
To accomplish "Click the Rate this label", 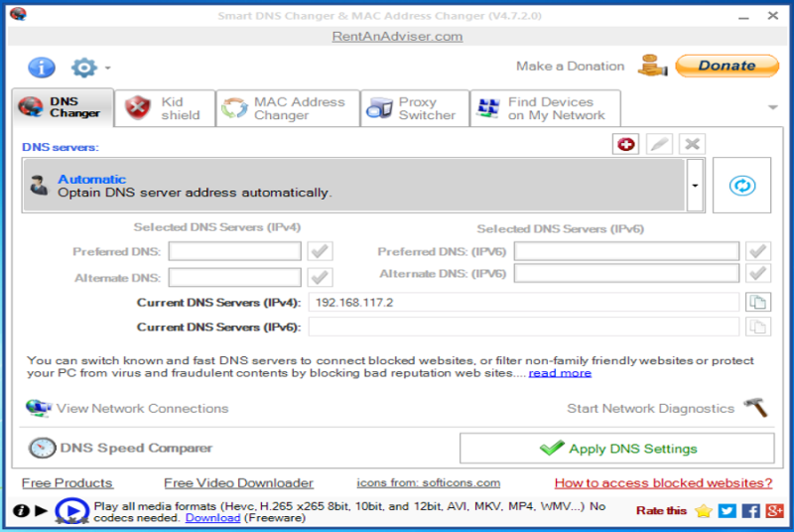I will tap(661, 511).
